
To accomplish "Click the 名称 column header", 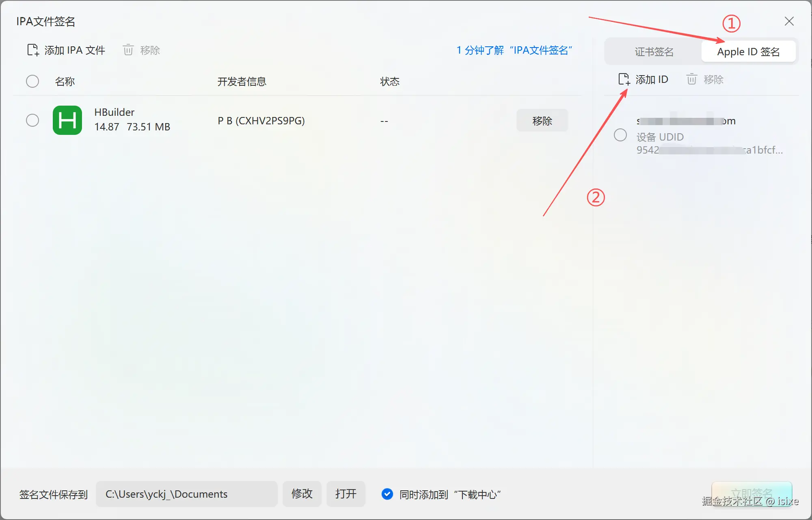I will 65,81.
